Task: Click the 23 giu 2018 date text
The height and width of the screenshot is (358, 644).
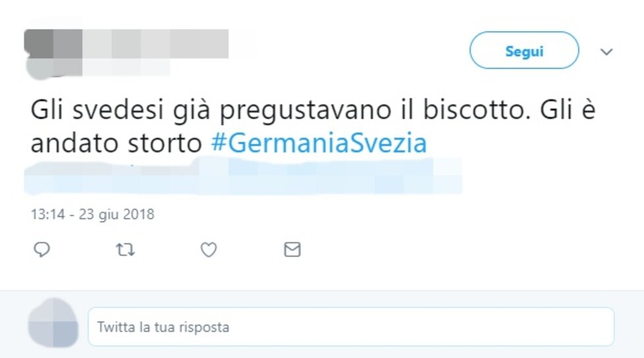Action: pyautogui.click(x=117, y=214)
